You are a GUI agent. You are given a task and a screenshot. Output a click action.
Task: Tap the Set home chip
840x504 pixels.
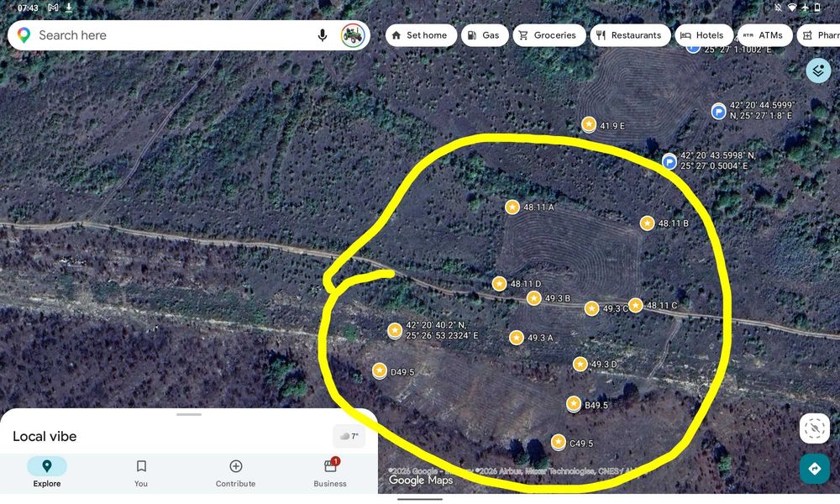point(421,35)
